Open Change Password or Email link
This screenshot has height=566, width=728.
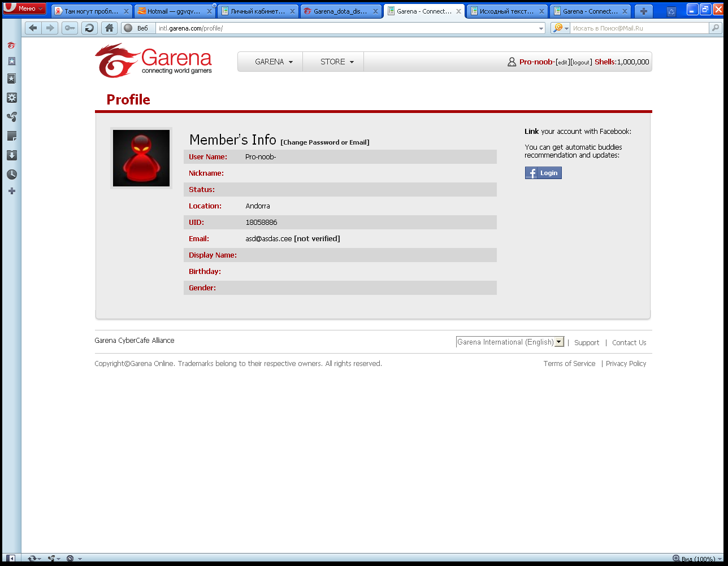pos(325,142)
